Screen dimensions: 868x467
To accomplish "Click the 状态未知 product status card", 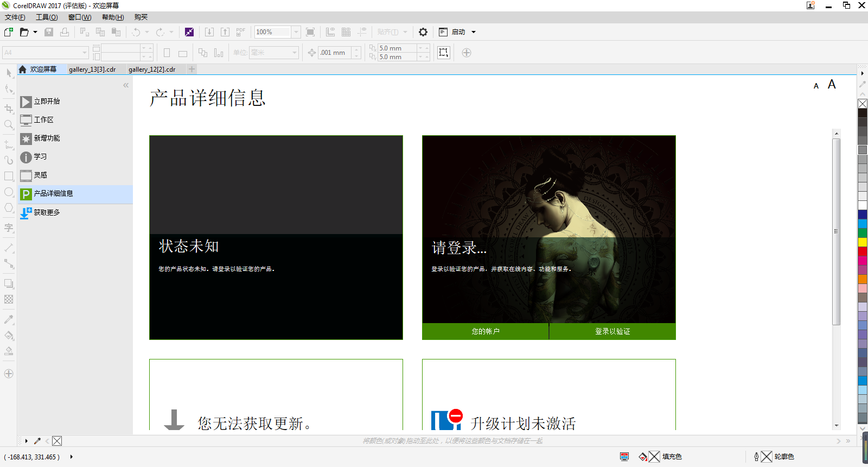I will [276, 237].
